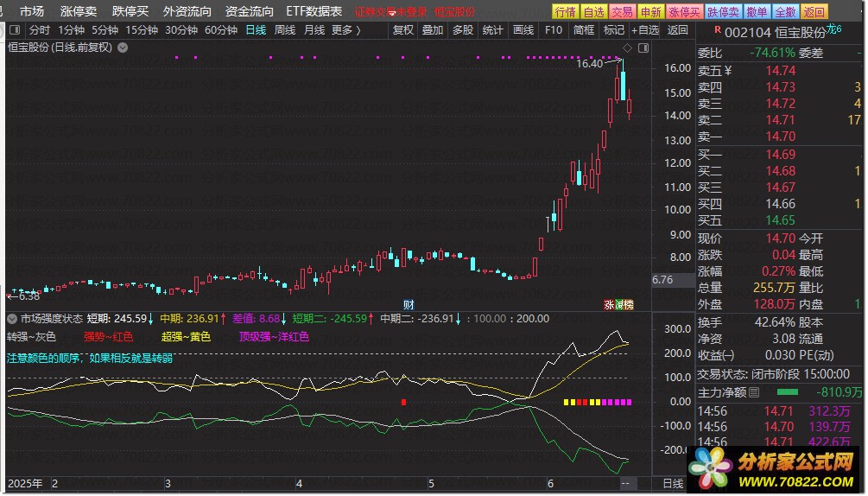868x496 pixels.
Task: Click the 多股 toolbar item
Action: [x=463, y=30]
